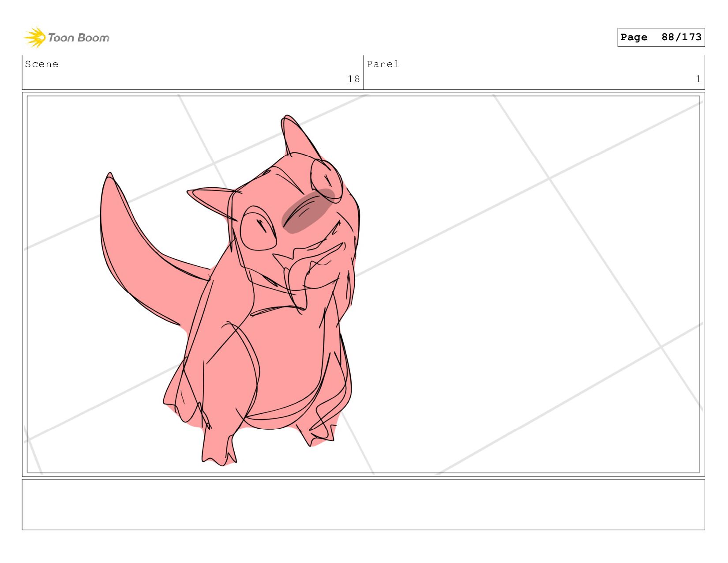The width and height of the screenshot is (728, 563).
Task: Click the panel number 1
Action: 698,79
